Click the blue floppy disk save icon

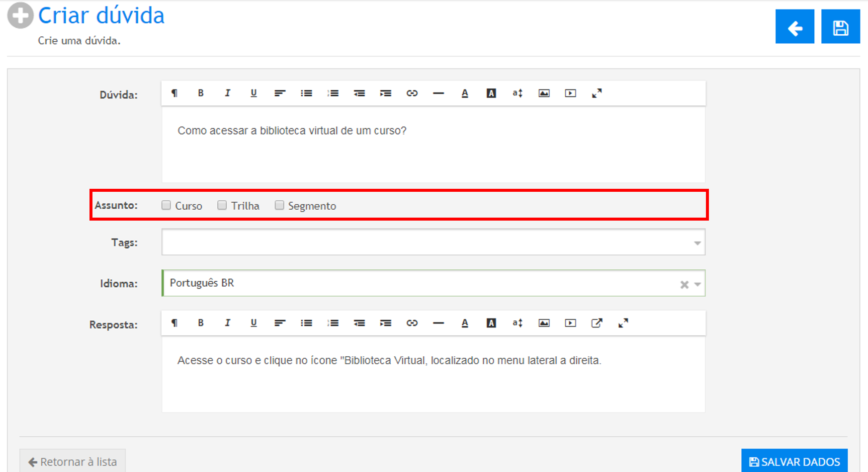tap(840, 27)
